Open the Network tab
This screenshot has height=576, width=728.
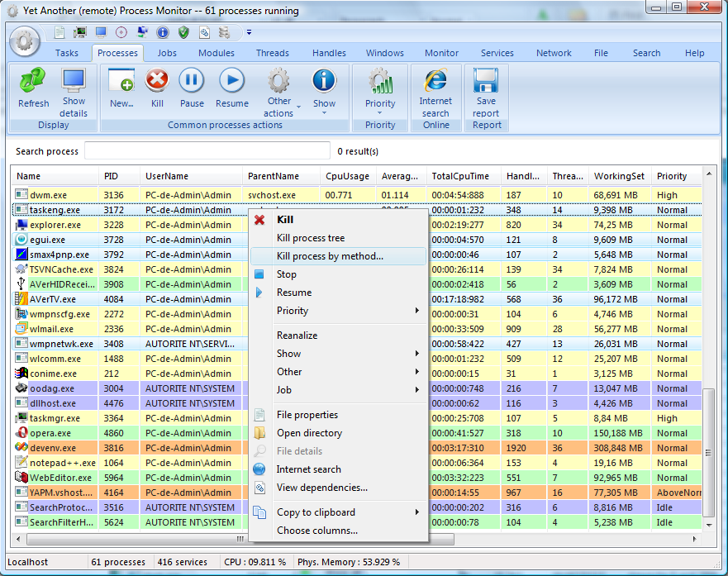(x=554, y=53)
